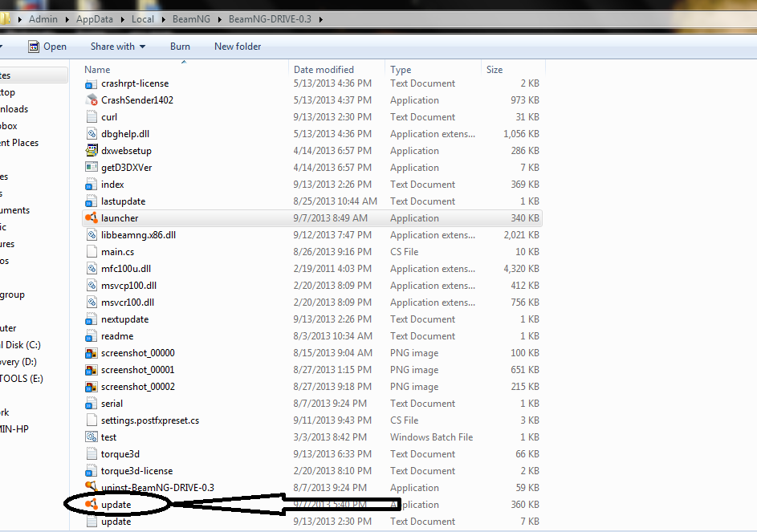This screenshot has width=757, height=532.
Task: Select the libbeamng.x86.dll file icon
Action: point(92,235)
